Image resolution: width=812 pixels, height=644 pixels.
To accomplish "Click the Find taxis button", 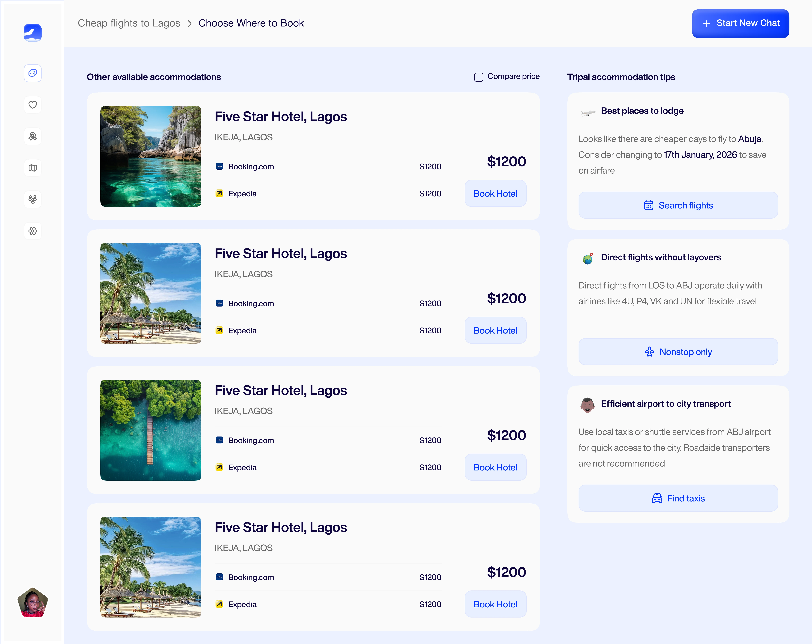I will [678, 498].
